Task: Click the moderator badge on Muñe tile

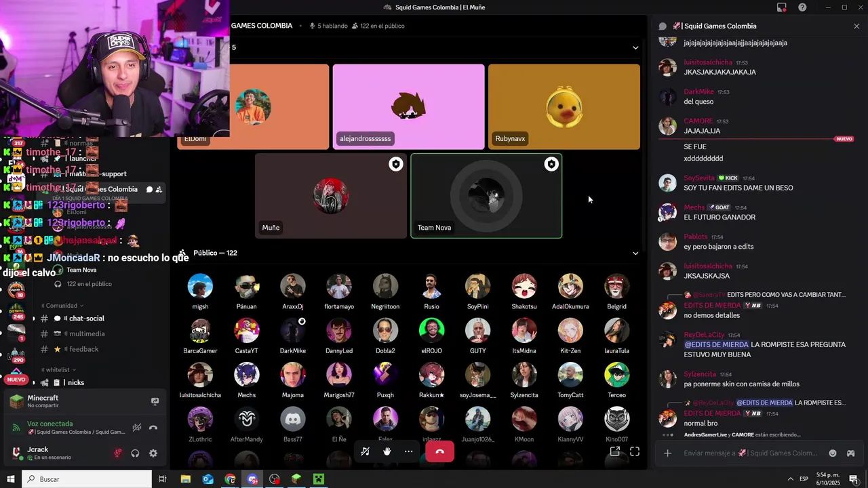Action: pyautogui.click(x=395, y=164)
